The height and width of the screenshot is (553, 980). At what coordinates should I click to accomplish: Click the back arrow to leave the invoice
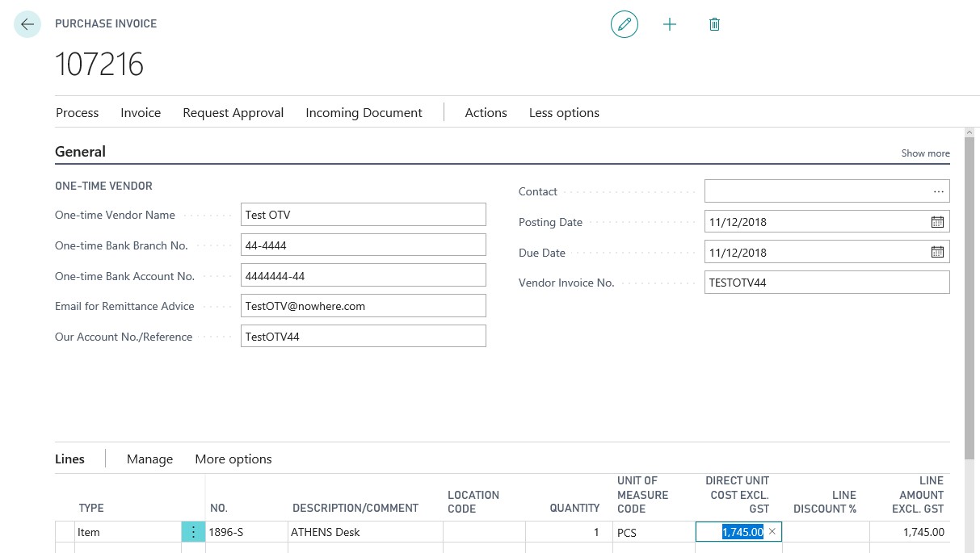pyautogui.click(x=27, y=24)
